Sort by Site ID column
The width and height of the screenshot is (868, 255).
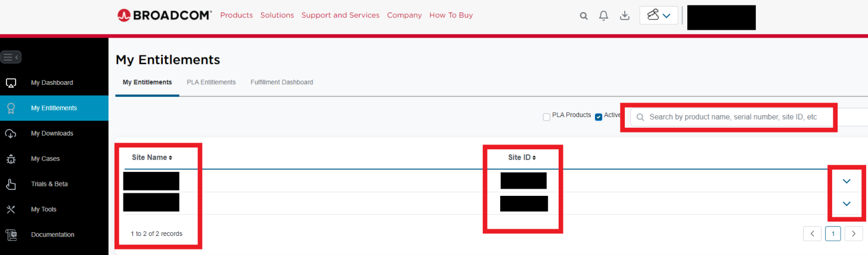tap(522, 158)
